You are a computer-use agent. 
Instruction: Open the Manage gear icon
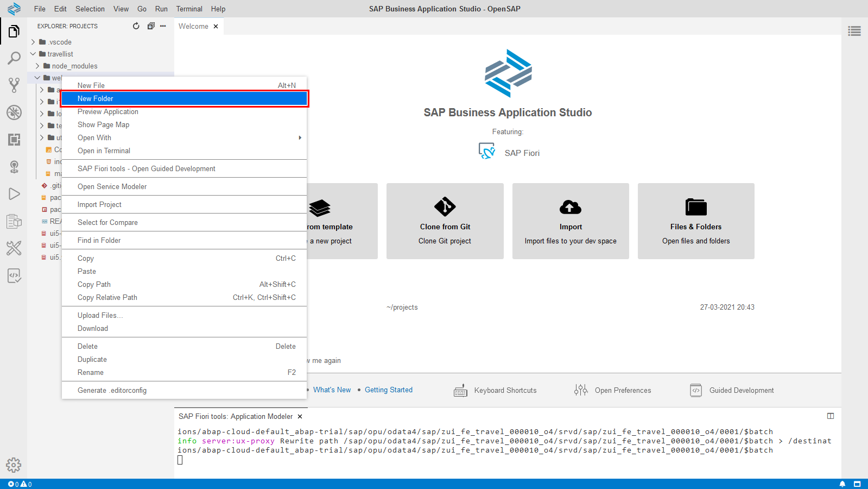pos(14,465)
